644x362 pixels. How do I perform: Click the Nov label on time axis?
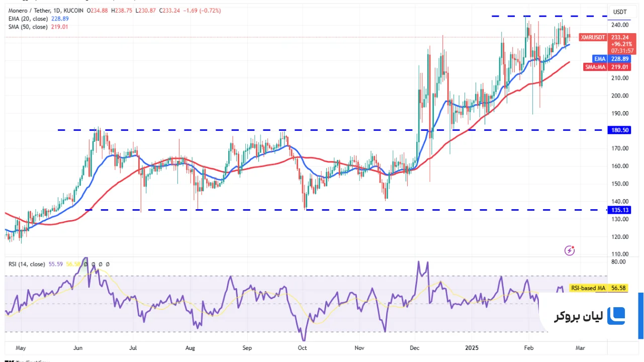(359, 348)
